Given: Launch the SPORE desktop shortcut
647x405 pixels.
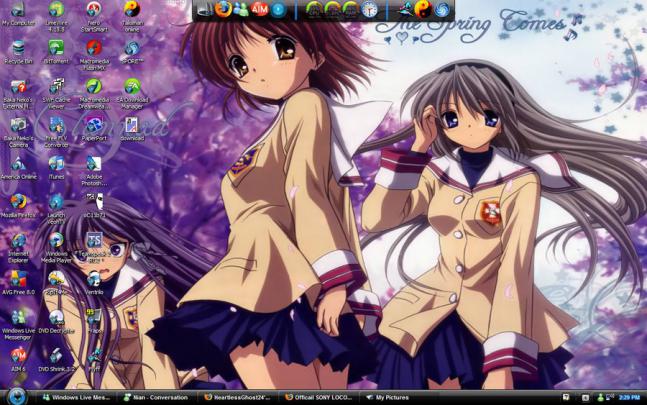Looking at the screenshot, I should click(x=132, y=52).
